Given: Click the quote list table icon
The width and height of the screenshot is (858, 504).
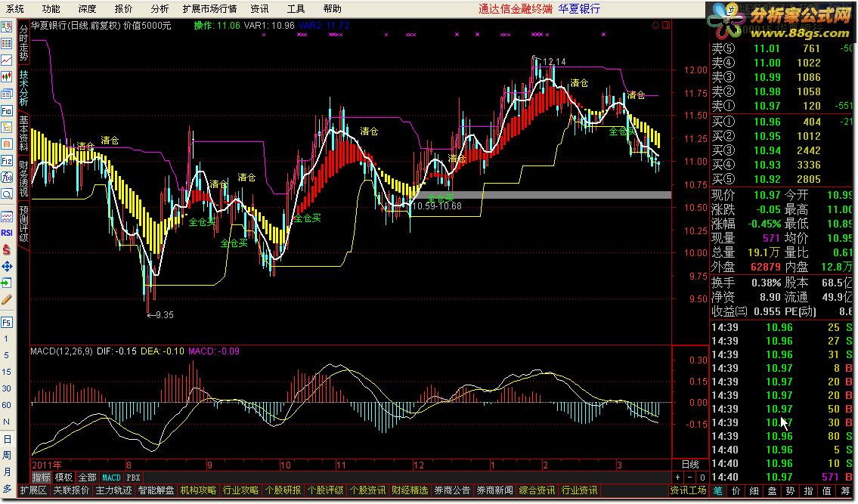Looking at the screenshot, I should pyautogui.click(x=7, y=43).
